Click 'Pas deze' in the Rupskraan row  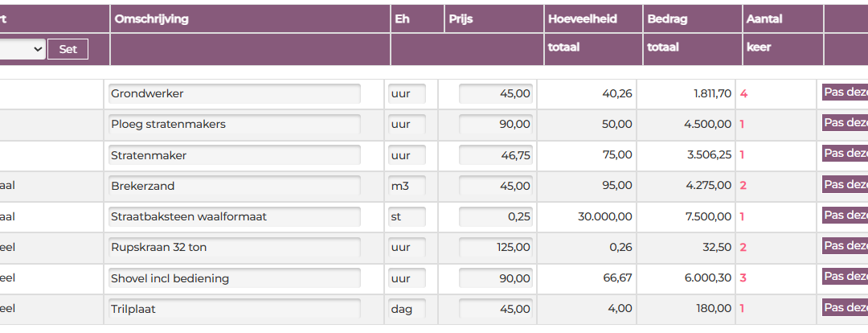click(845, 245)
